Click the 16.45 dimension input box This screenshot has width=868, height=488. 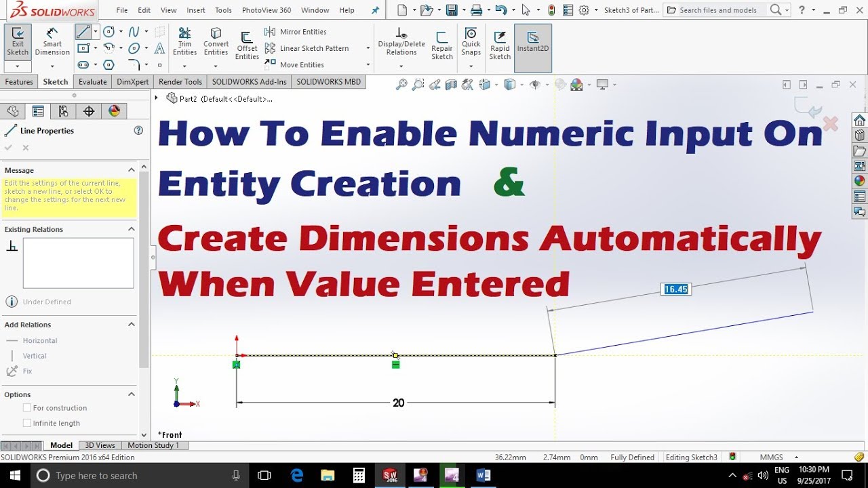point(676,289)
